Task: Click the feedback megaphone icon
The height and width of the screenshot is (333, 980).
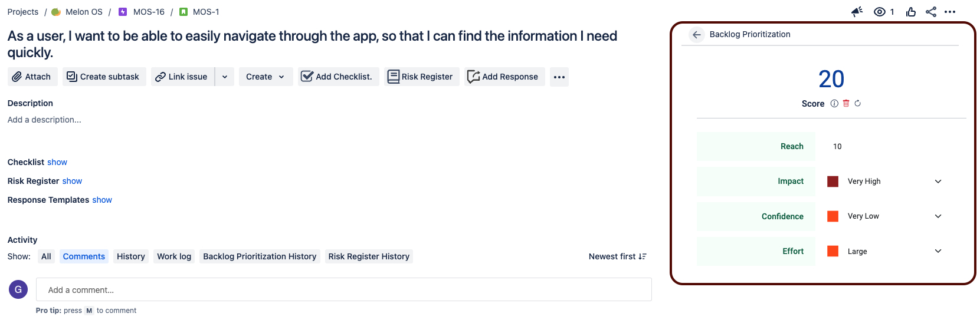Action: click(857, 12)
